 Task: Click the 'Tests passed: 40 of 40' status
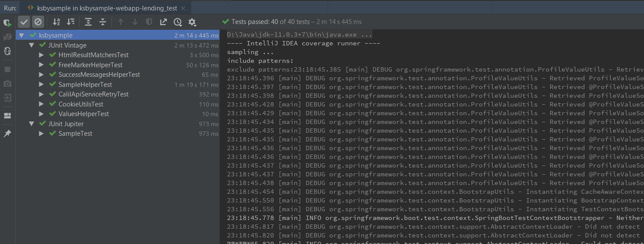(x=292, y=22)
